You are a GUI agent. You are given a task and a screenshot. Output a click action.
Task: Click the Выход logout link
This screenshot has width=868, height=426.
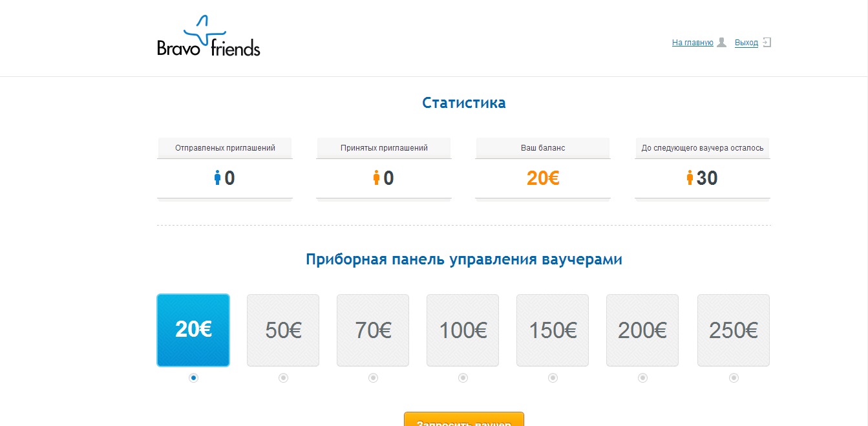[x=746, y=43]
